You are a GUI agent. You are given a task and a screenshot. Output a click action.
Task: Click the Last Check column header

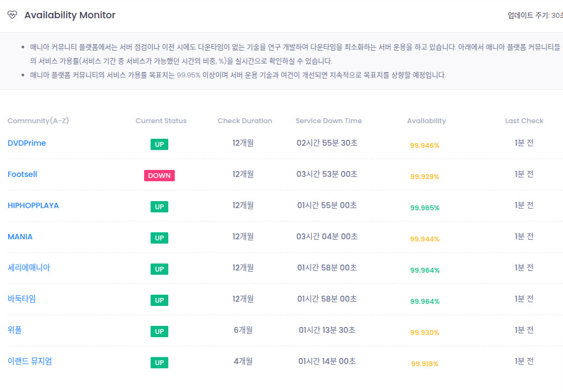524,121
